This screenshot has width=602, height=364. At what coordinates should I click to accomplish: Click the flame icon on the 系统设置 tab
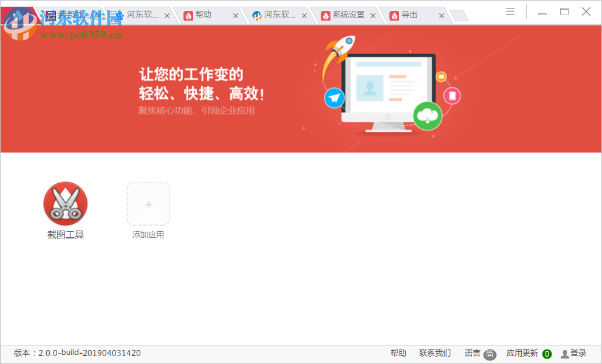point(327,15)
